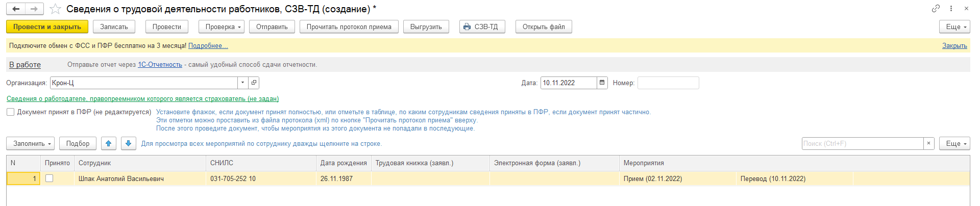
Task: Enable 'Документ принят в ПФР' checkbox
Action: [10, 112]
